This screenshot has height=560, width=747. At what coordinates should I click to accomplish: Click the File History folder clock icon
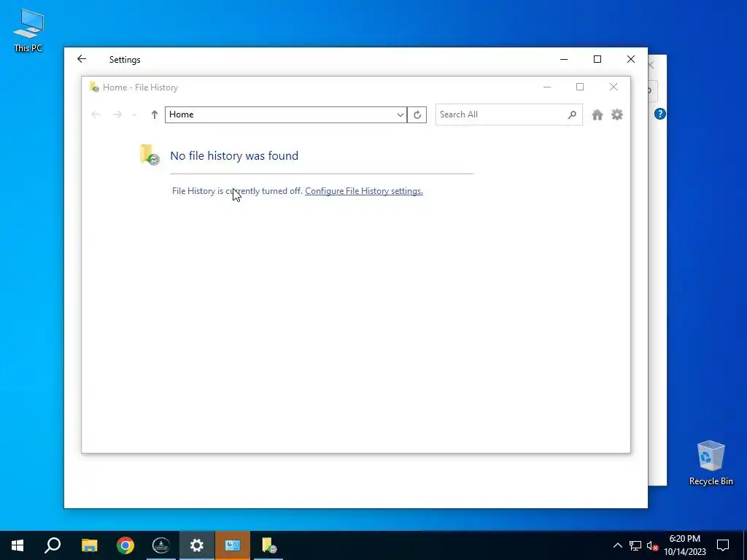point(149,155)
